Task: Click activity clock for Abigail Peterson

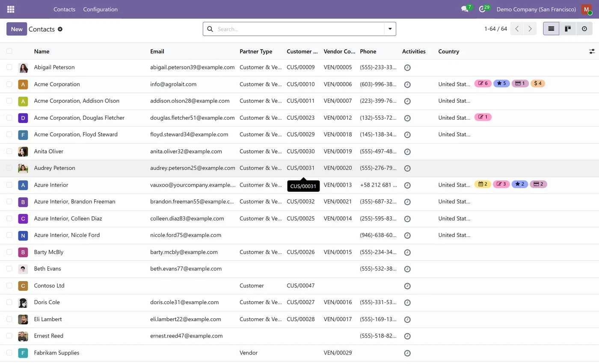Action: click(x=407, y=68)
